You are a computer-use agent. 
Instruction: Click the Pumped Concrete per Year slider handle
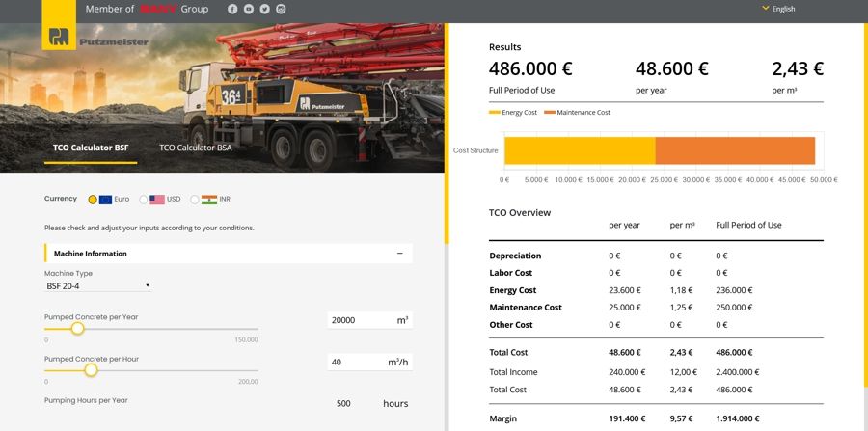pos(78,329)
